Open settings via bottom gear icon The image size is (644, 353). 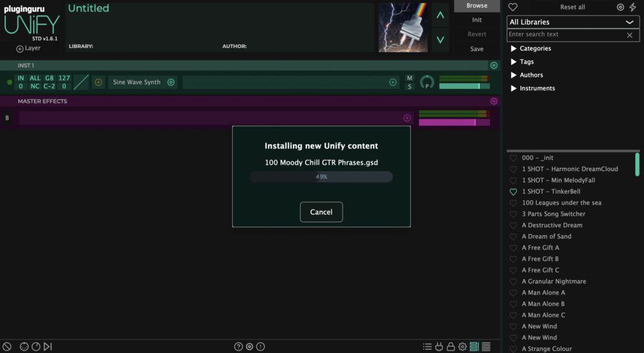(x=462, y=347)
